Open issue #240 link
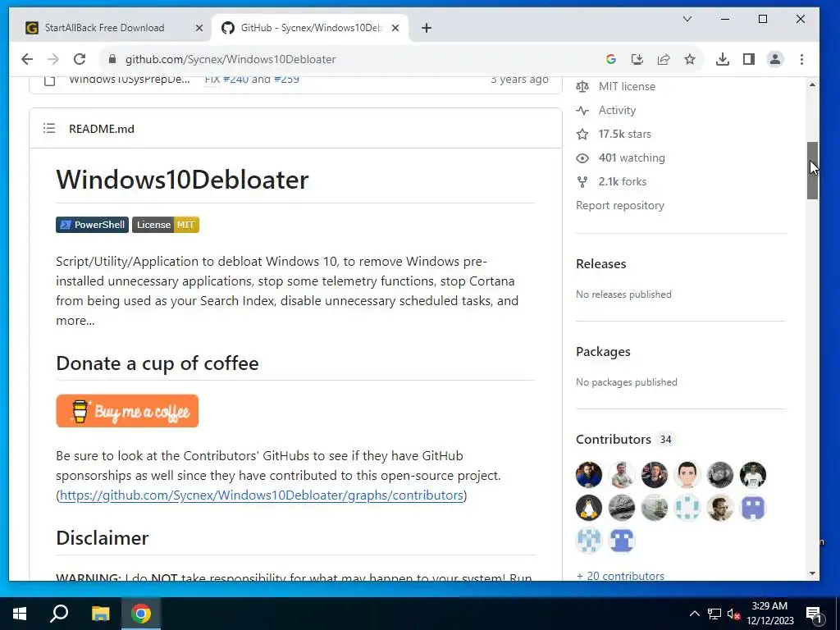Viewport: 840px width, 630px height. point(235,80)
